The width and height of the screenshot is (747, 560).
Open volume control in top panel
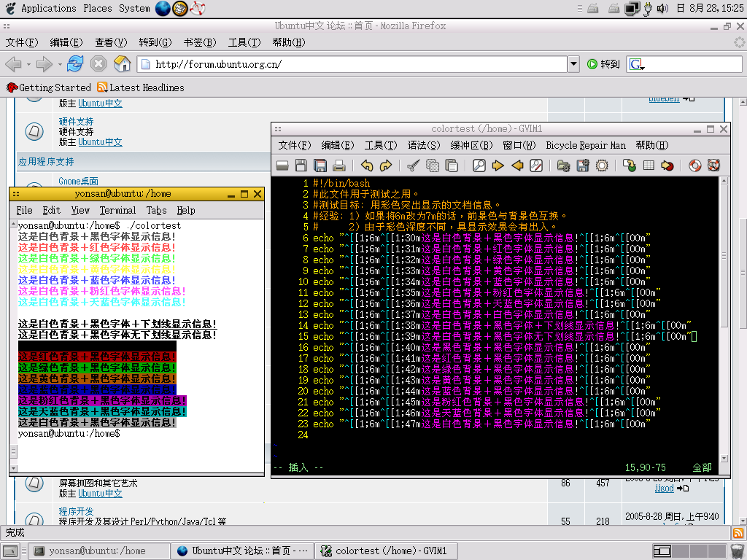662,8
